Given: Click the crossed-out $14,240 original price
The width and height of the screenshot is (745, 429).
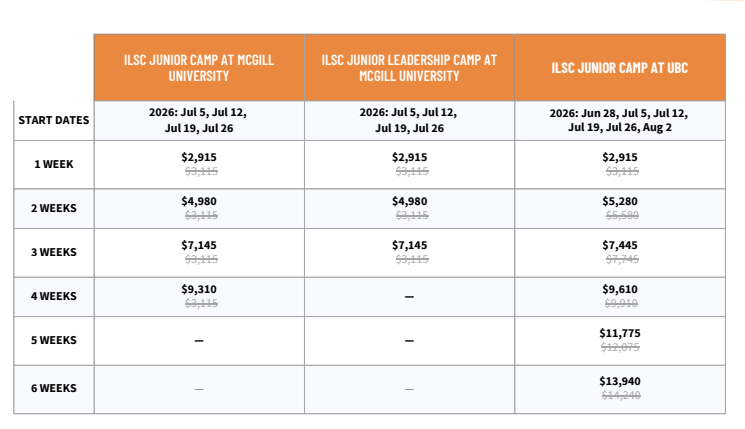Looking at the screenshot, I should [x=619, y=396].
